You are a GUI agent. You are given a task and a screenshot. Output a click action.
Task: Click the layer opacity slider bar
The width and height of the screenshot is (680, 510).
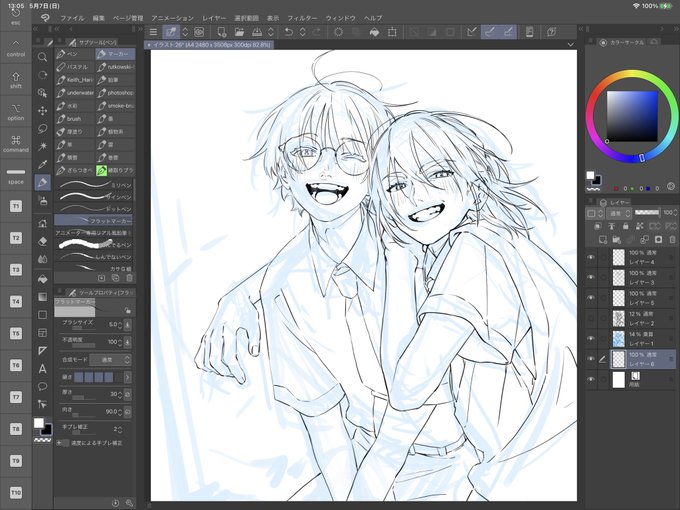tap(647, 212)
